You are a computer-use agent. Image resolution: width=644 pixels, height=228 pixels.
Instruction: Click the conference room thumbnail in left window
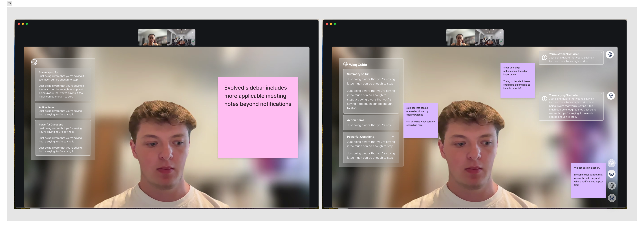pyautogui.click(x=181, y=37)
